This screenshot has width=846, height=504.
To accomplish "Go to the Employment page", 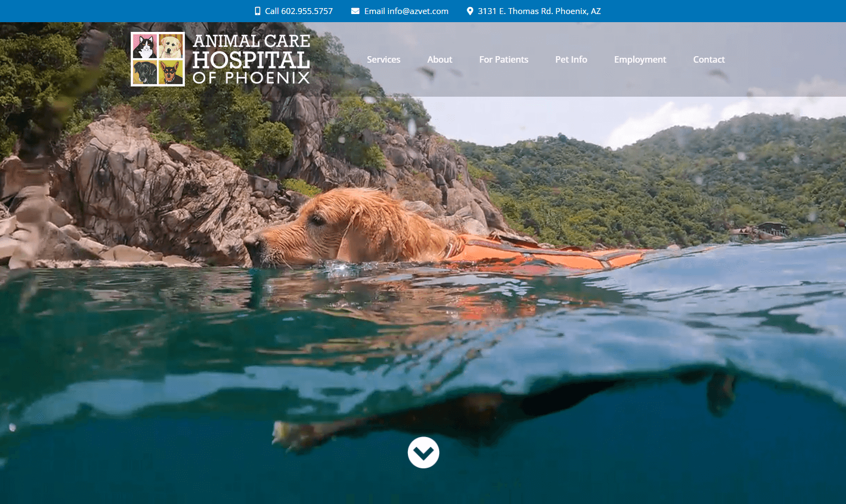I will pos(640,59).
